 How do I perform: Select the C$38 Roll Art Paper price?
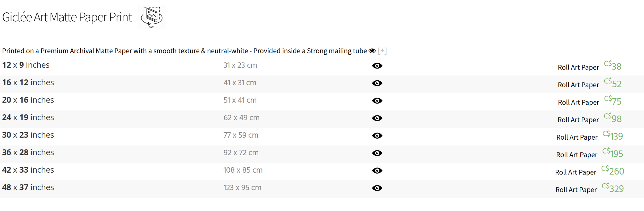click(613, 66)
